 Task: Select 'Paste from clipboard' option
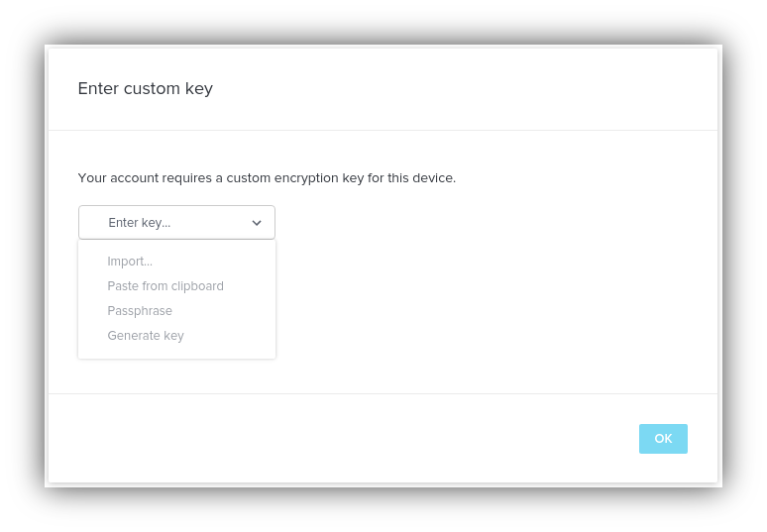coord(165,286)
